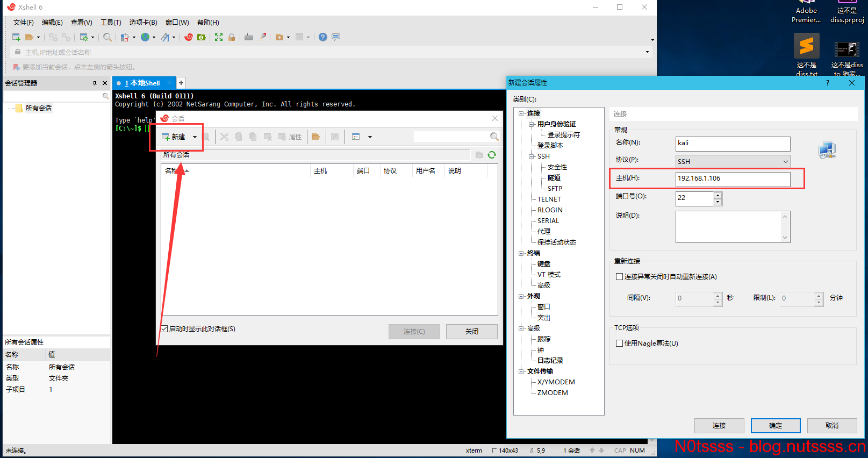Click the search field in Sessions dialog
The width and height of the screenshot is (868, 458).
click(x=451, y=137)
